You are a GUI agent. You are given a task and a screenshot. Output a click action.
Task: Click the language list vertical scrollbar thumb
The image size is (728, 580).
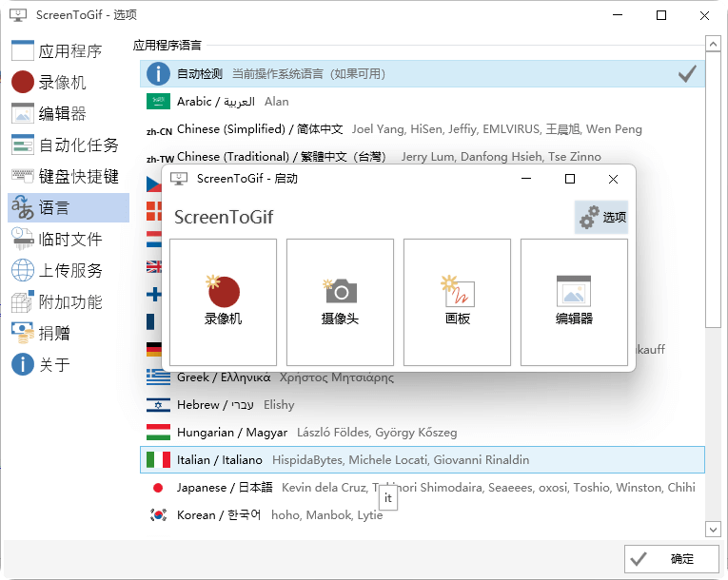pos(713,190)
